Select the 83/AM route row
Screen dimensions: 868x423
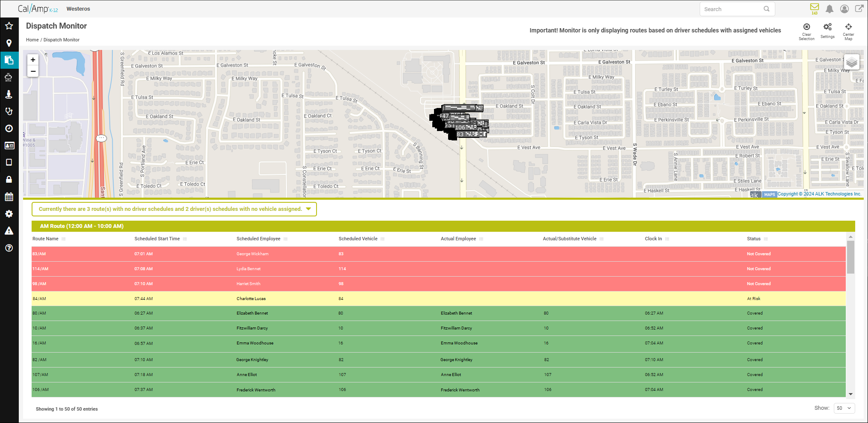439,254
